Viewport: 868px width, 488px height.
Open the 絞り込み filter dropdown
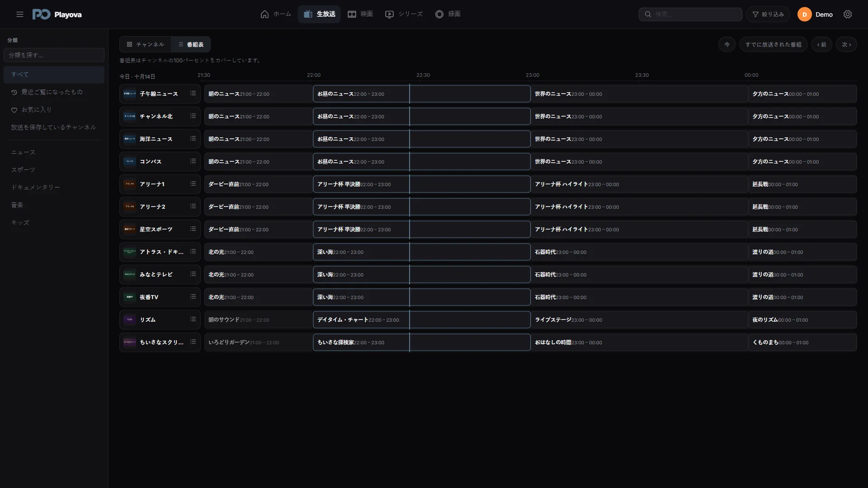click(768, 14)
